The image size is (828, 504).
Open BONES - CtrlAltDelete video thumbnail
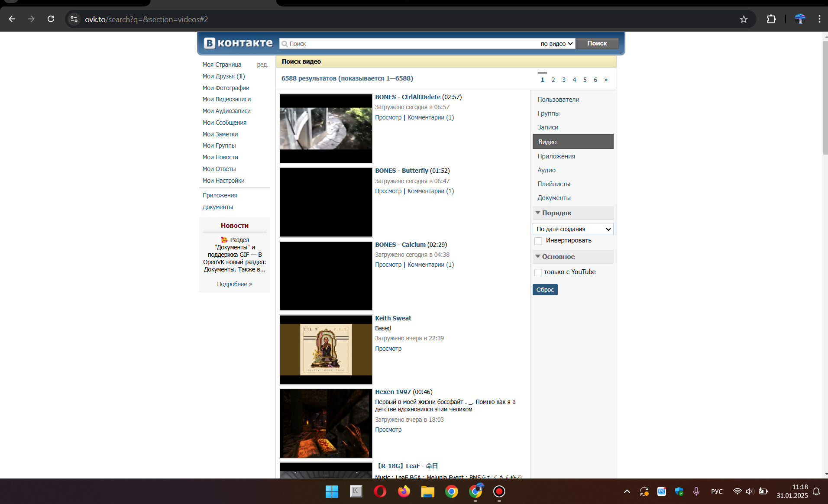(326, 129)
